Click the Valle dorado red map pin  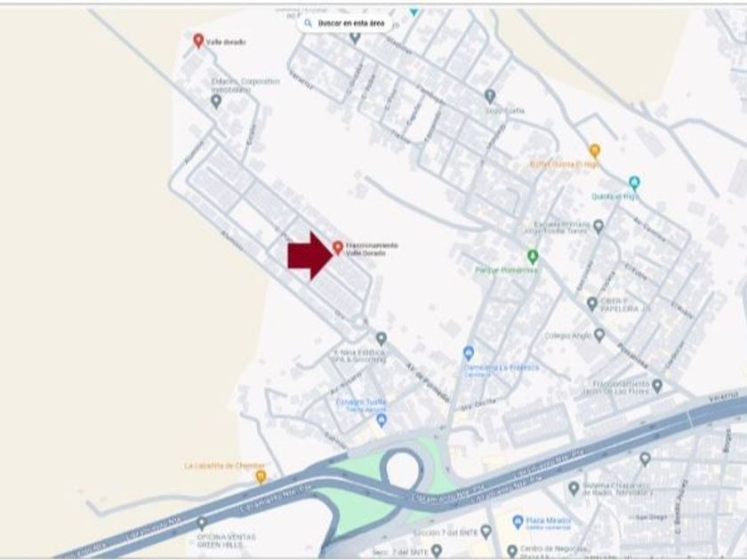pos(198,41)
